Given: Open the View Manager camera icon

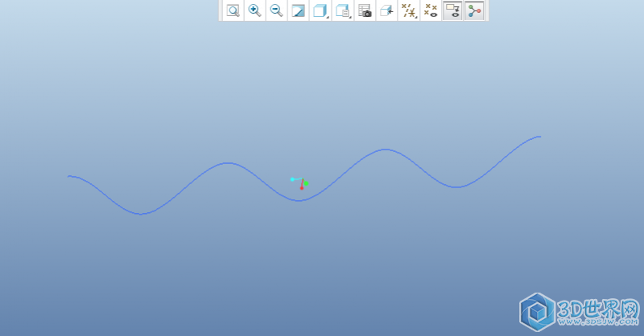Looking at the screenshot, I should pos(365,10).
